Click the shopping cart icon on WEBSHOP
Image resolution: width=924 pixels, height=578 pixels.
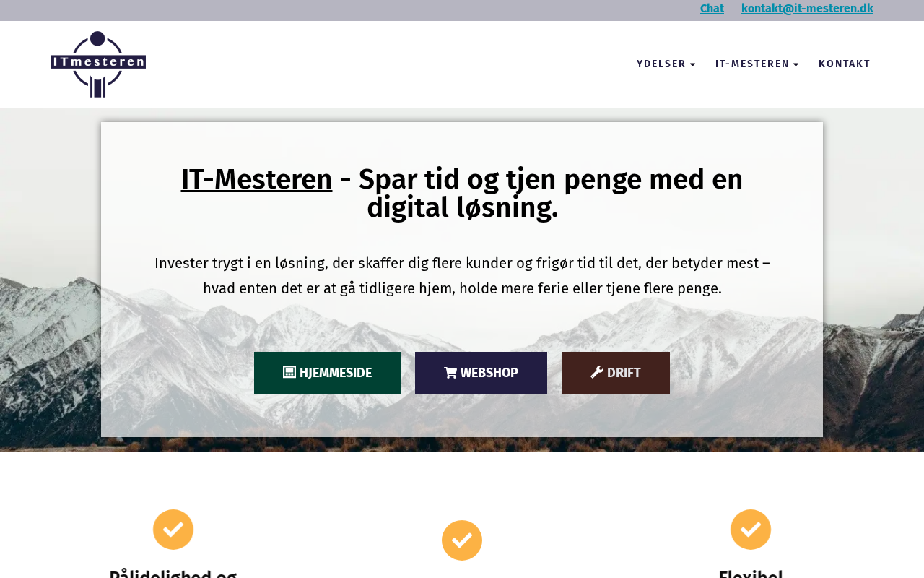[x=450, y=373]
